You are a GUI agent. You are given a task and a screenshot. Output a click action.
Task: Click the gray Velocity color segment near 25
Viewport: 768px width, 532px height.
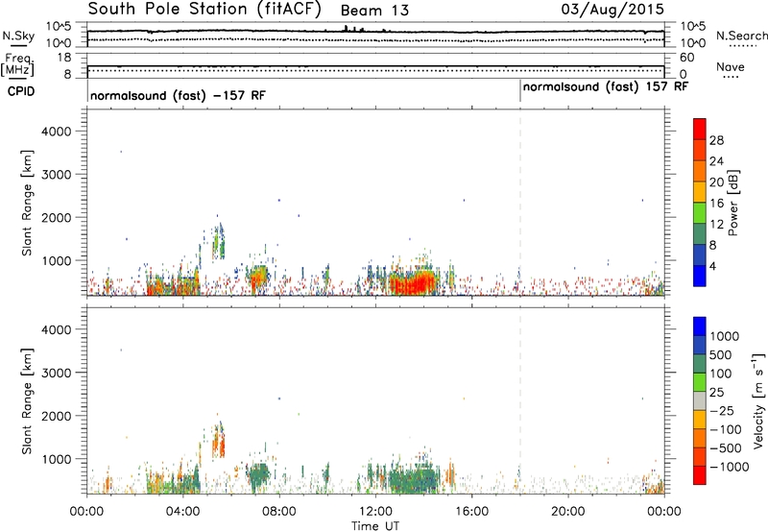click(x=700, y=400)
